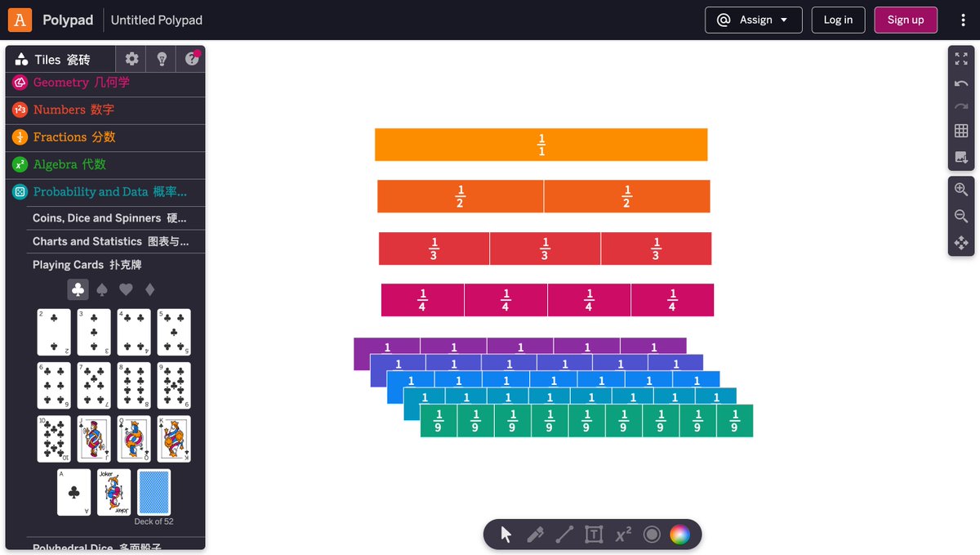Switch to spades card suit
This screenshot has height=555, width=980.
pyautogui.click(x=102, y=289)
